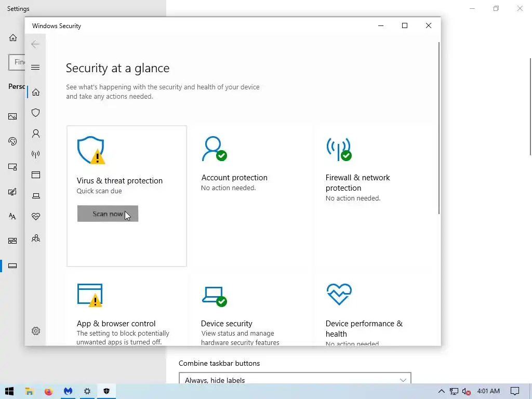The width and height of the screenshot is (532, 399).
Task: Select the family options icon in sidebar
Action: click(x=36, y=238)
